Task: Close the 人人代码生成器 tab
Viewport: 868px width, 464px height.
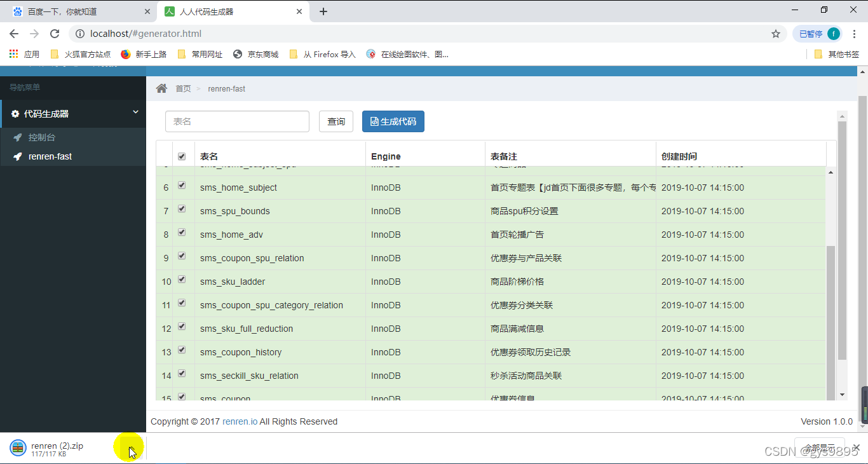Action: tap(299, 11)
